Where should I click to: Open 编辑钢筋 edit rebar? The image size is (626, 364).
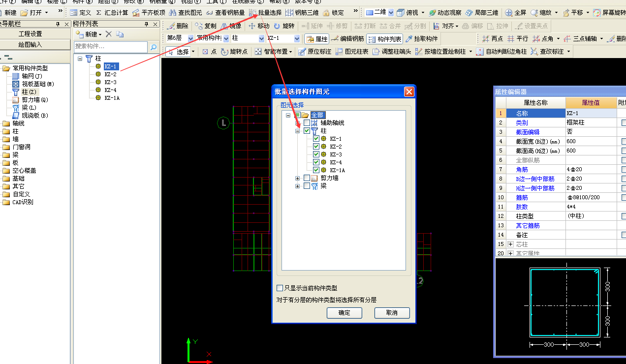point(347,39)
